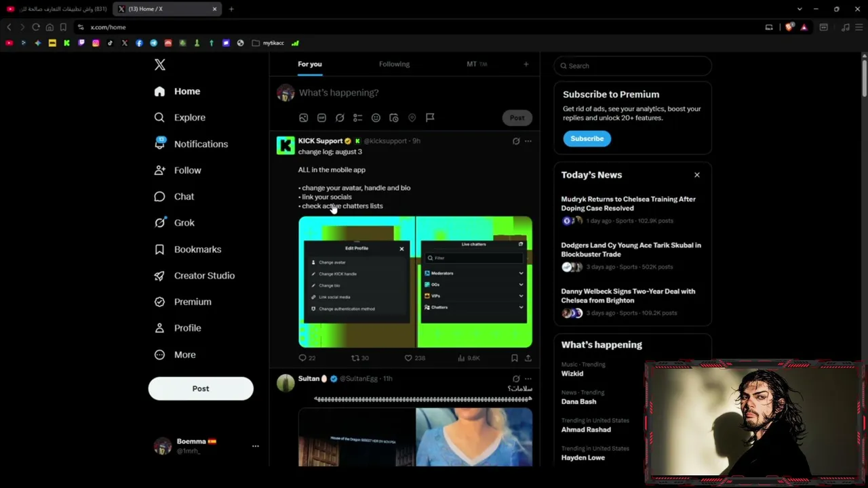Repost the KICK Support post
The image size is (868, 488).
(x=360, y=358)
